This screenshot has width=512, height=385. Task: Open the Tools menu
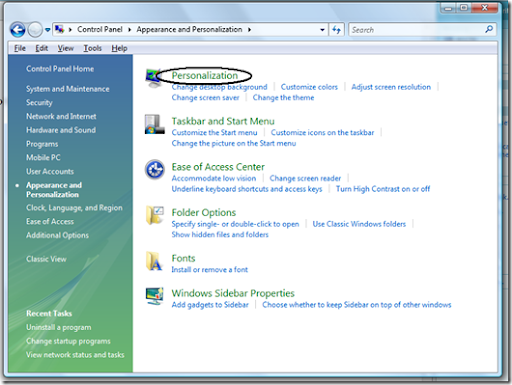click(x=92, y=48)
